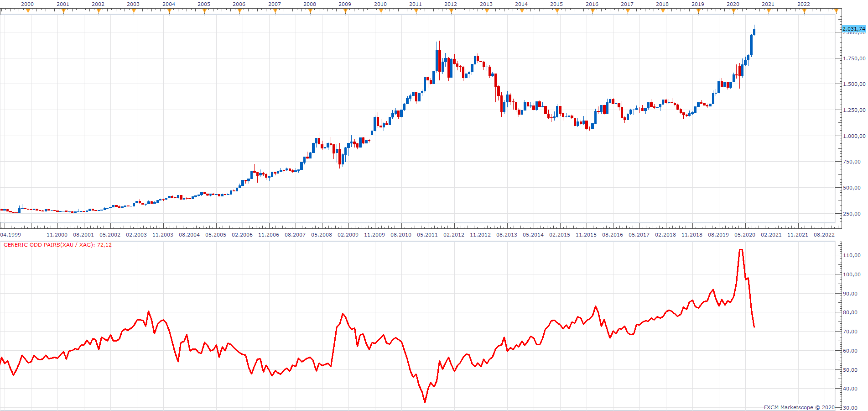Select the 05.2005 date on bottom axis
Screen dimensions: 868x411
216,235
